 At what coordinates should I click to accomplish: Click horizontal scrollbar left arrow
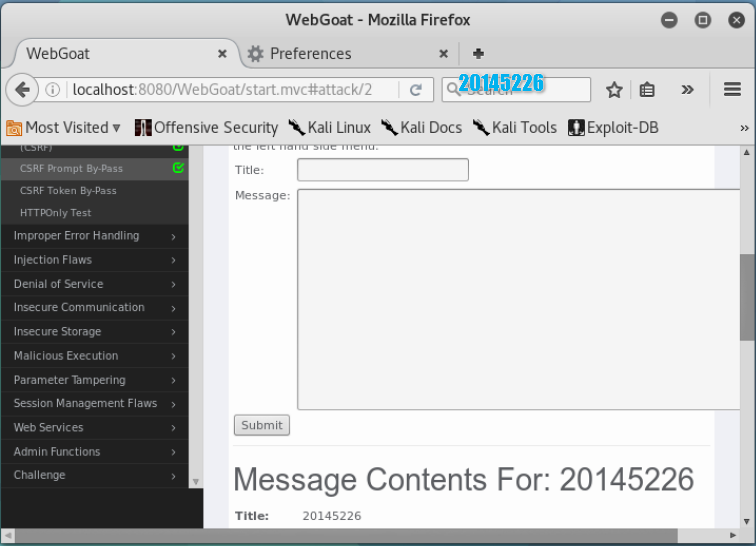point(8,536)
